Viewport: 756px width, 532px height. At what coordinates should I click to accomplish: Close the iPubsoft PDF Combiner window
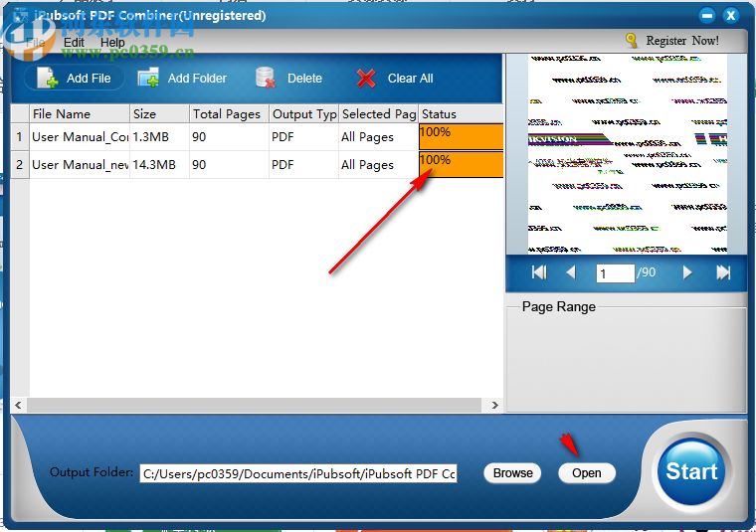click(731, 16)
